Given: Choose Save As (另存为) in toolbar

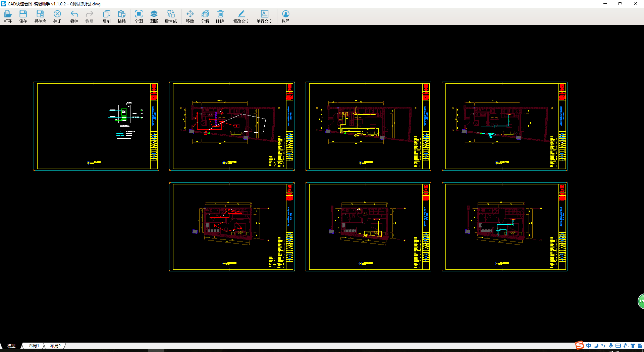Looking at the screenshot, I should 40,16.
